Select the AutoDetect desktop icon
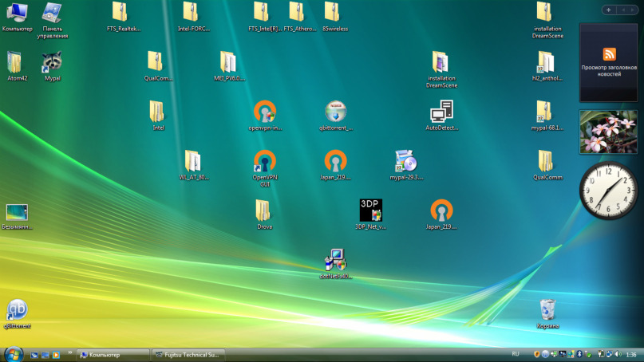The width and height of the screenshot is (644, 362). 441,112
